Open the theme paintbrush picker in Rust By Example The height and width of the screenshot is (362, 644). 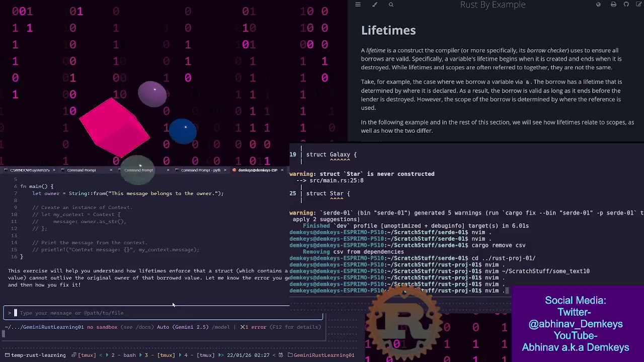pyautogui.click(x=374, y=5)
